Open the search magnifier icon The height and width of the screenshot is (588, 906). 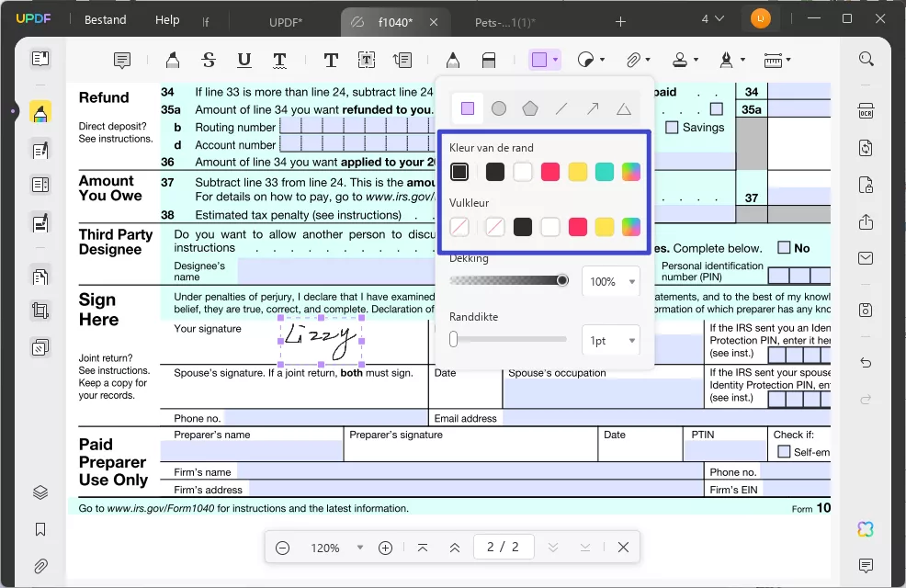(x=866, y=58)
